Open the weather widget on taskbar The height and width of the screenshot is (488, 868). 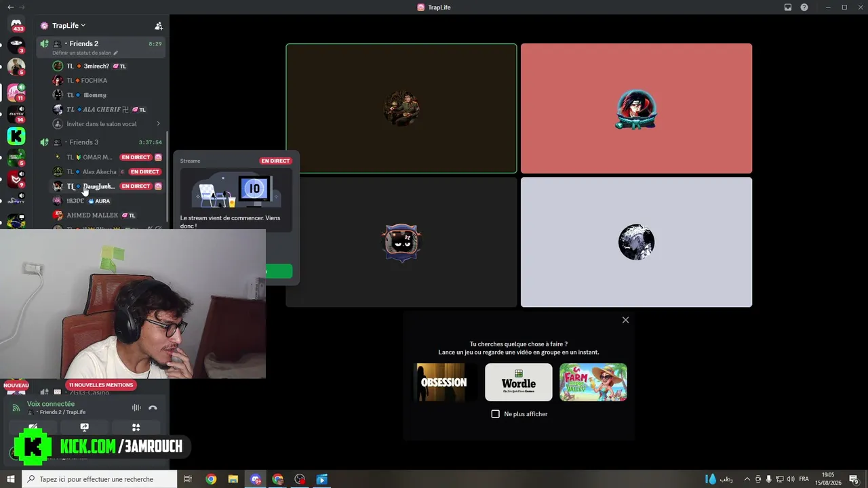click(x=719, y=479)
